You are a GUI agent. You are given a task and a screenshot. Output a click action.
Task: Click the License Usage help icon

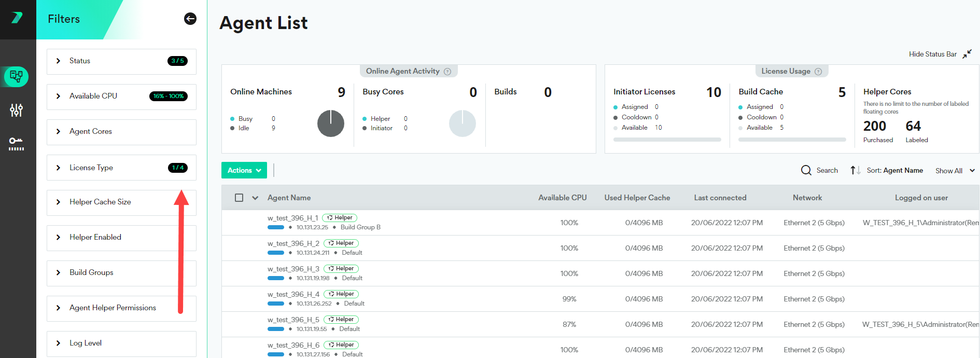[818, 72]
